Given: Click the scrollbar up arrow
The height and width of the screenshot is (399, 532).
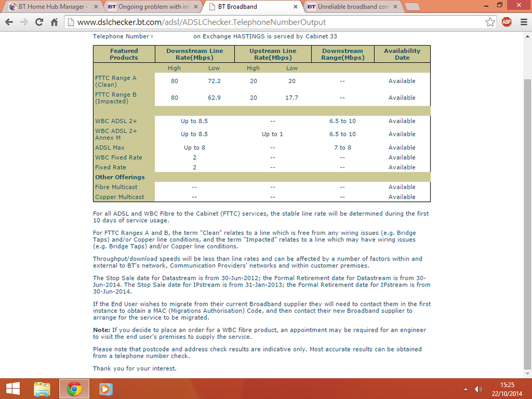Looking at the screenshot, I should (x=527, y=36).
